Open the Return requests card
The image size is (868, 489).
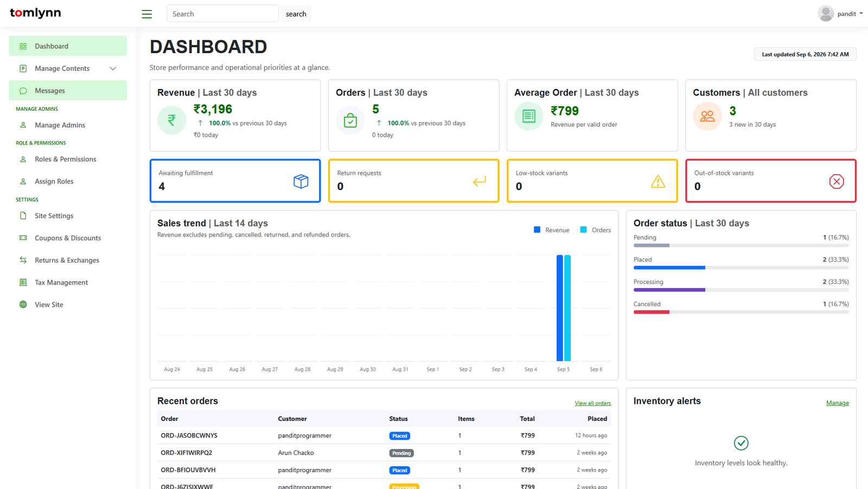tap(413, 181)
